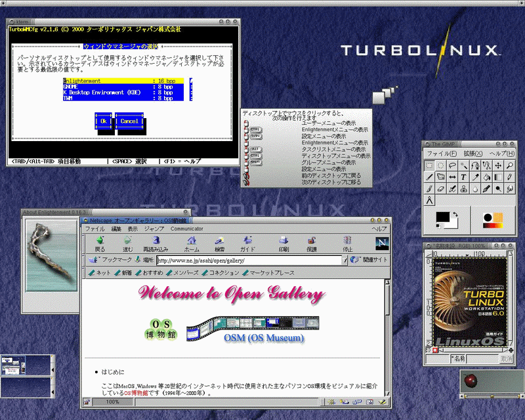Click the black foreground color swatch
The width and height of the screenshot is (525, 420).
[442, 217]
